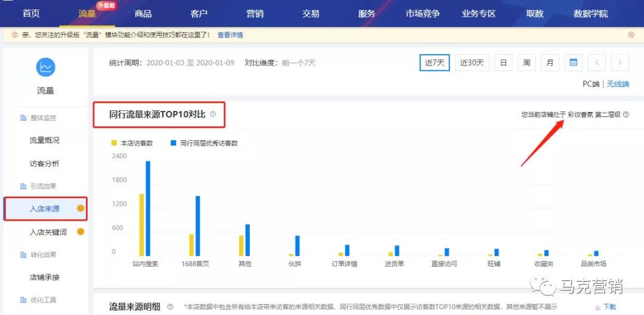Screen dimensions: 644x315
Task: Click the 流量 line-chart icon in sidebar
Action: point(46,67)
